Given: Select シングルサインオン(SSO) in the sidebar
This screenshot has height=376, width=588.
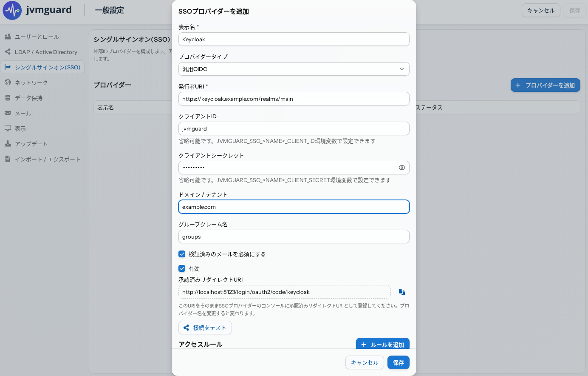Looking at the screenshot, I should (42, 67).
